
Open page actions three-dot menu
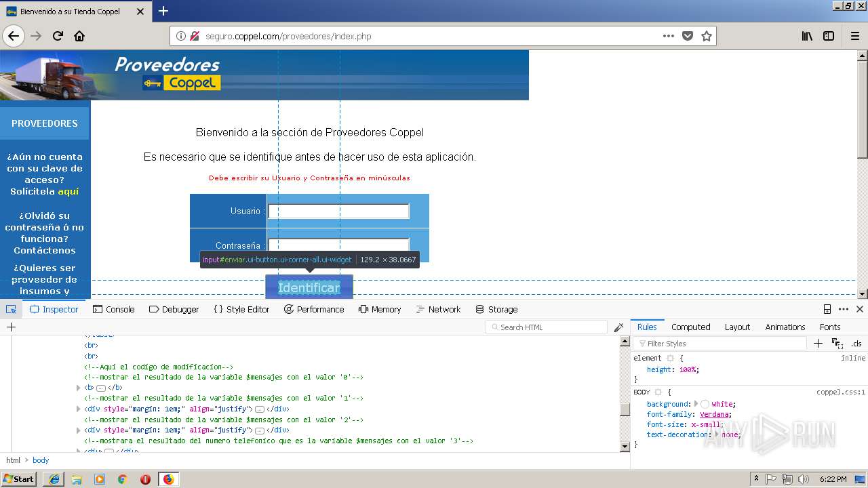click(669, 36)
